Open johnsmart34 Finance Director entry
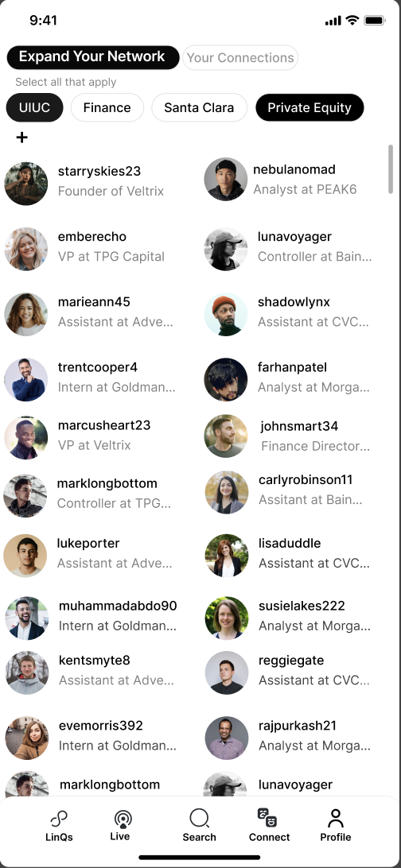Viewport: 401px width, 868px height. click(287, 436)
